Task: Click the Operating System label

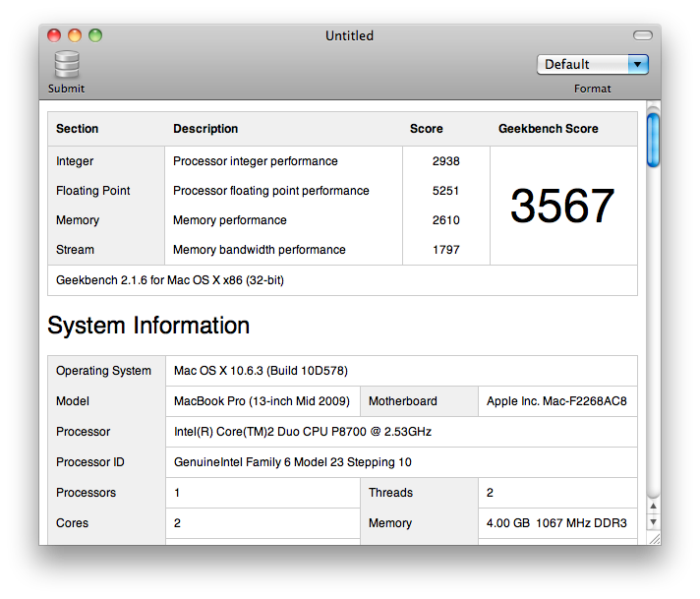Action: (x=103, y=371)
